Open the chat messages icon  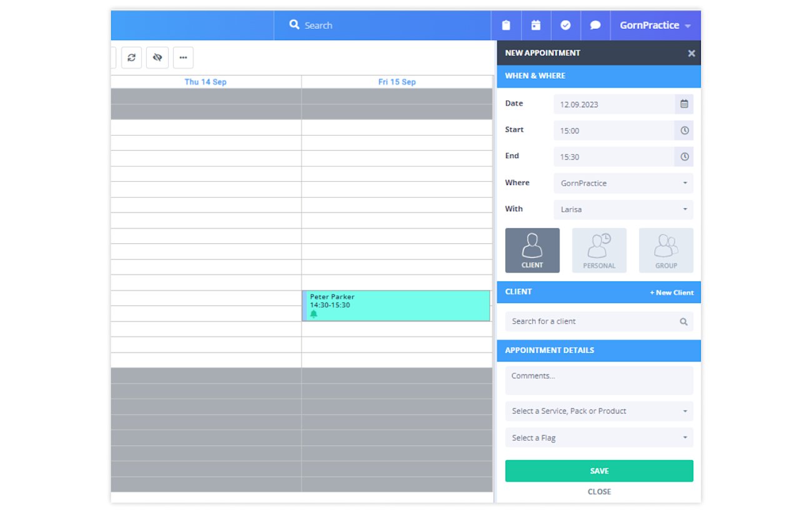coord(595,25)
